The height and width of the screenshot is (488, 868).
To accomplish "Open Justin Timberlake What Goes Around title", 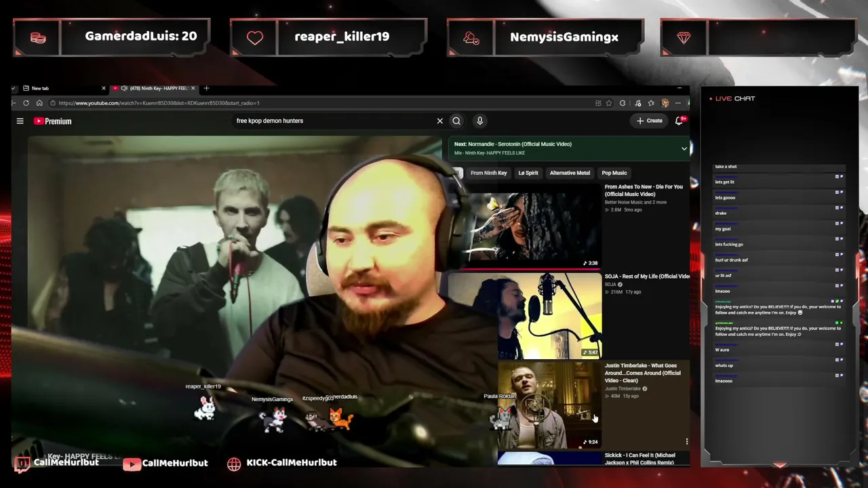I will (x=643, y=373).
